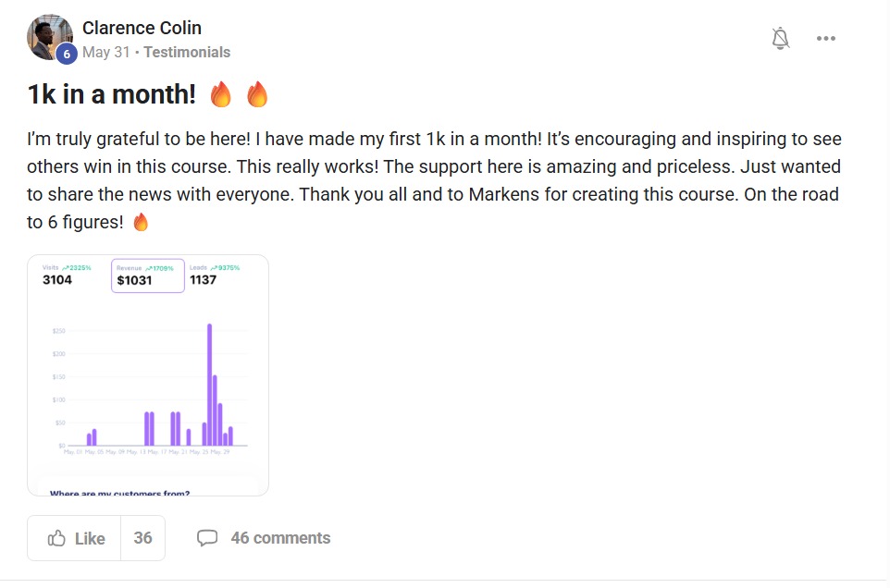The width and height of the screenshot is (890, 588).
Task: Click the May 31 post date
Action: 106,53
